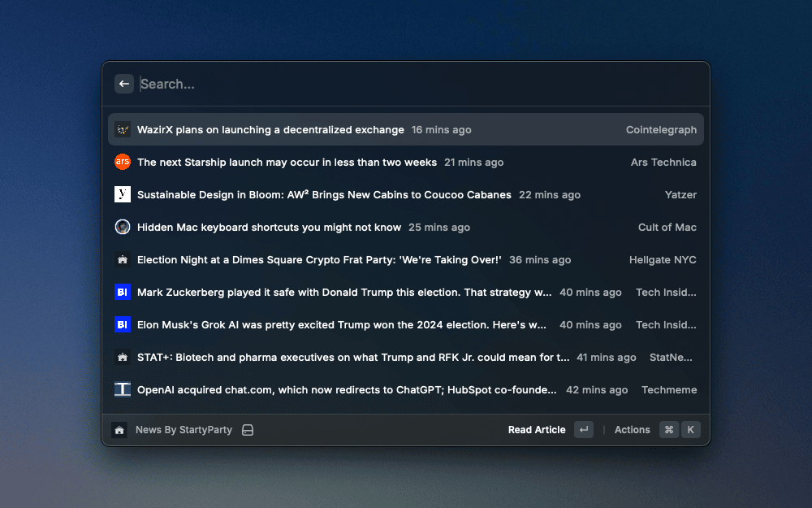The width and height of the screenshot is (812, 508).
Task: Open the Election Night at Dimes Square article
Action: pyautogui.click(x=406, y=260)
